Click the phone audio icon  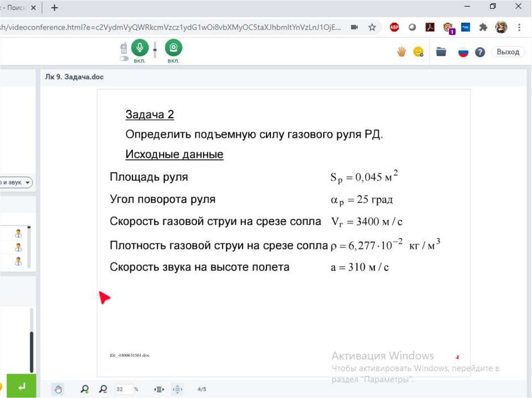[124, 48]
